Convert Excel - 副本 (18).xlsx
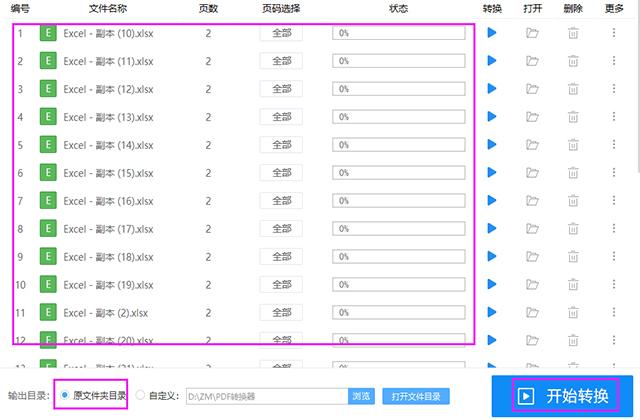 coord(491,256)
